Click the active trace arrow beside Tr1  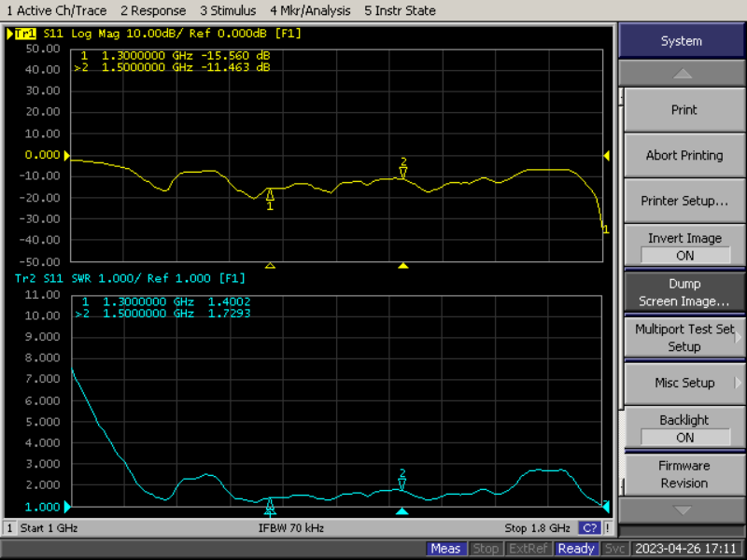[9, 34]
